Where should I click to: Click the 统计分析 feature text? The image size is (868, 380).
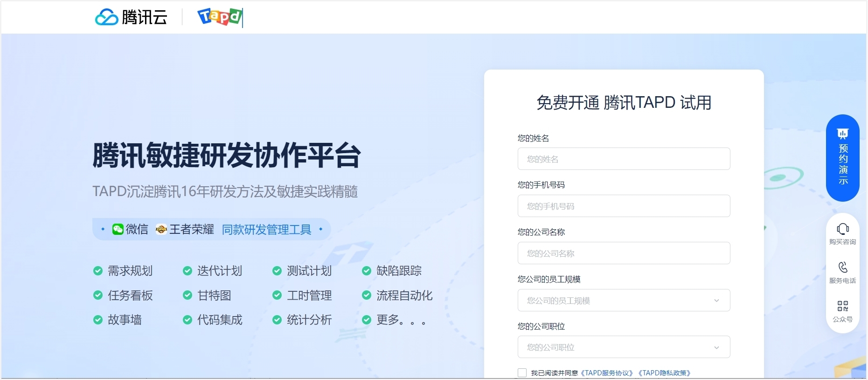(x=309, y=320)
